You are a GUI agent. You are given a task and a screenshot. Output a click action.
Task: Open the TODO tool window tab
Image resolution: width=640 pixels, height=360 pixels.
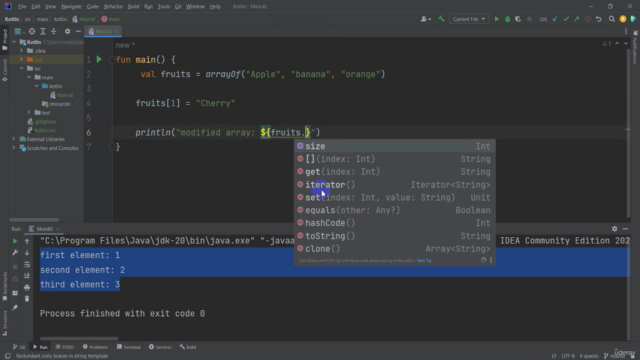65,347
